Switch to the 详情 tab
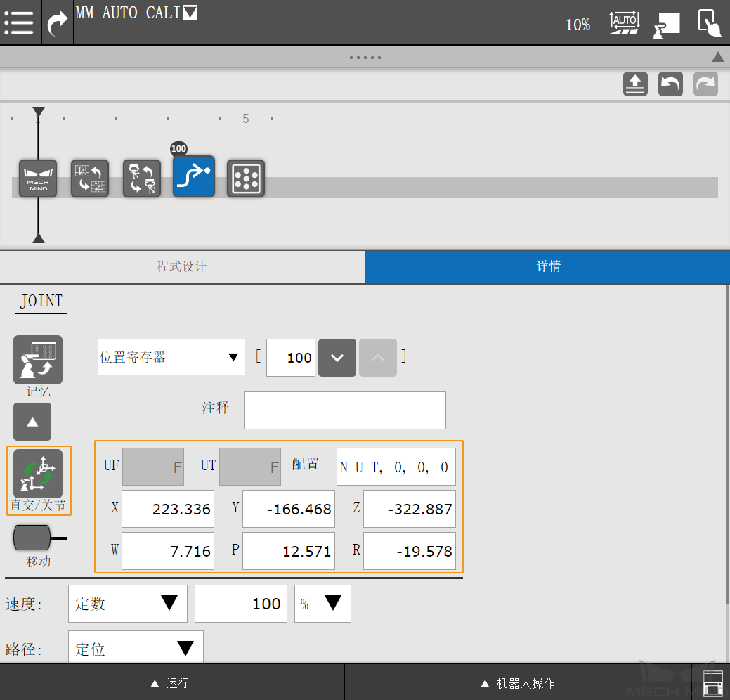Viewport: 730px width, 700px height. [547, 266]
